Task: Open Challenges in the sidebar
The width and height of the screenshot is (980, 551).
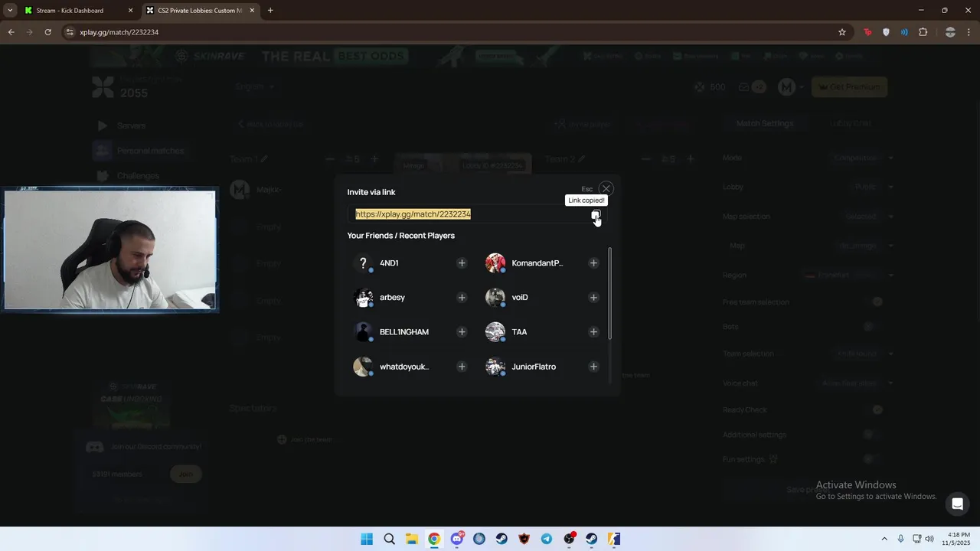Action: (138, 176)
